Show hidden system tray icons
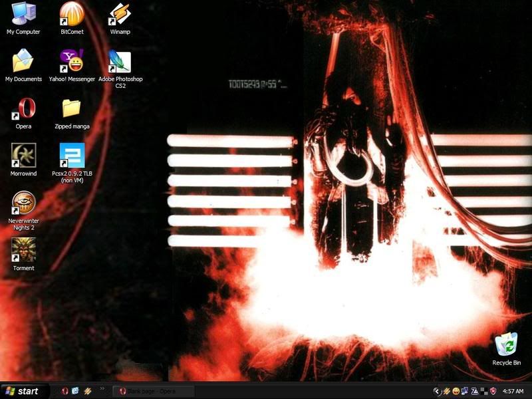 (x=438, y=392)
